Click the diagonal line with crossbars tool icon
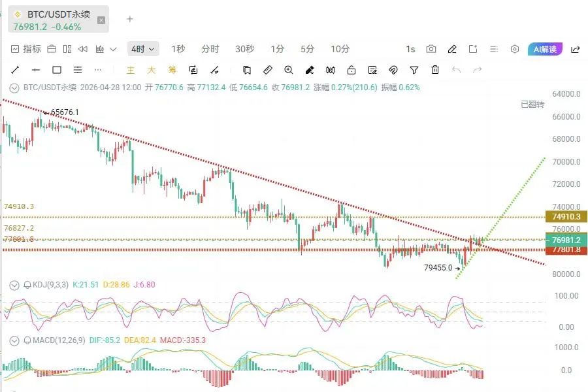588x392 pixels. tap(214, 70)
